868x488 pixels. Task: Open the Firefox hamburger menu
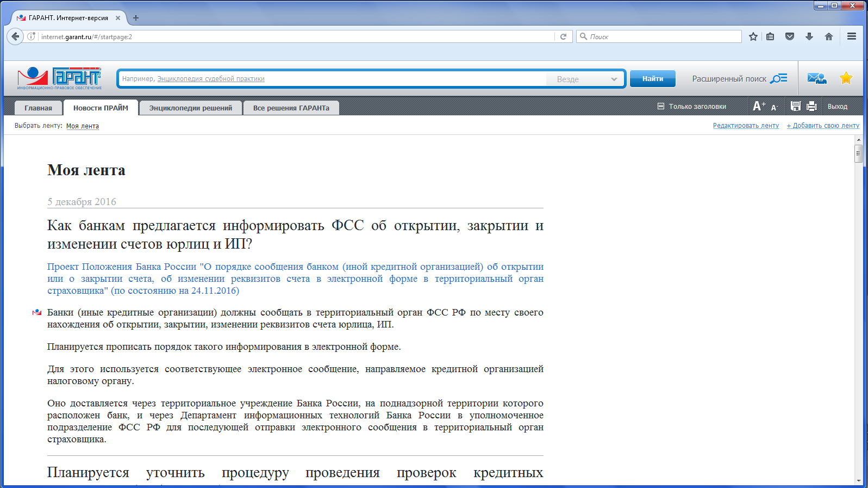[x=851, y=36]
